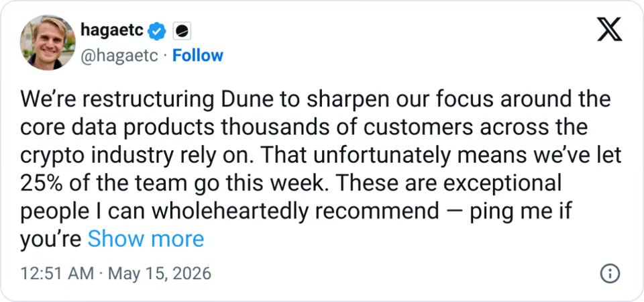Expand the post with Show more

click(x=146, y=239)
